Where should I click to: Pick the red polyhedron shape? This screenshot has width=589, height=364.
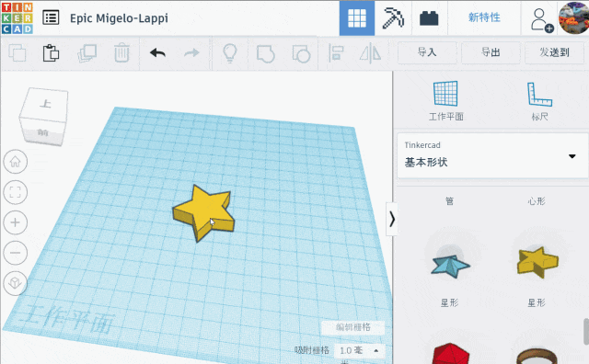point(451,354)
